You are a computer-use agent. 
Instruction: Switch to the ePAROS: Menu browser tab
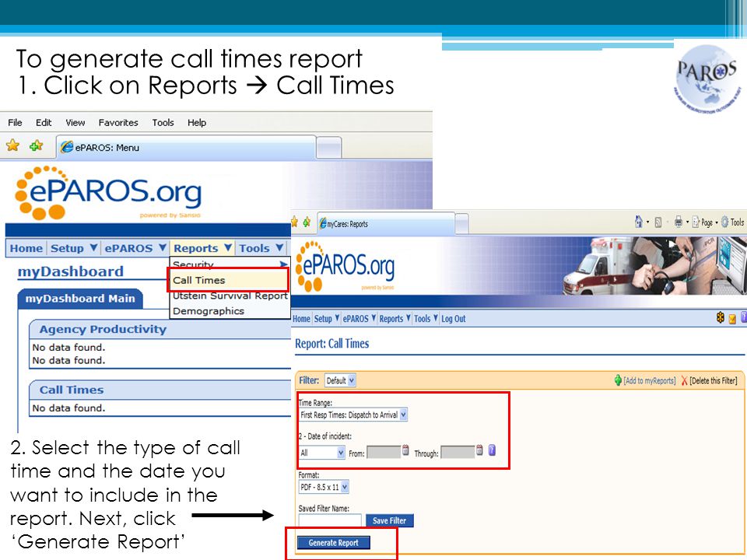pos(186,147)
